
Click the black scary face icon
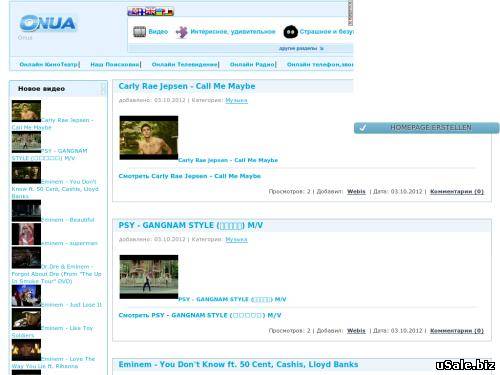[x=290, y=32]
